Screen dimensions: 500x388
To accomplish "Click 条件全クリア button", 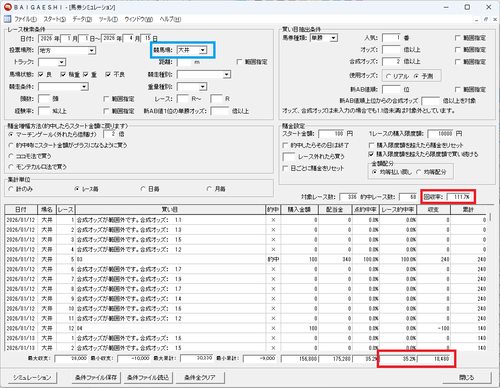I will click(200, 378).
